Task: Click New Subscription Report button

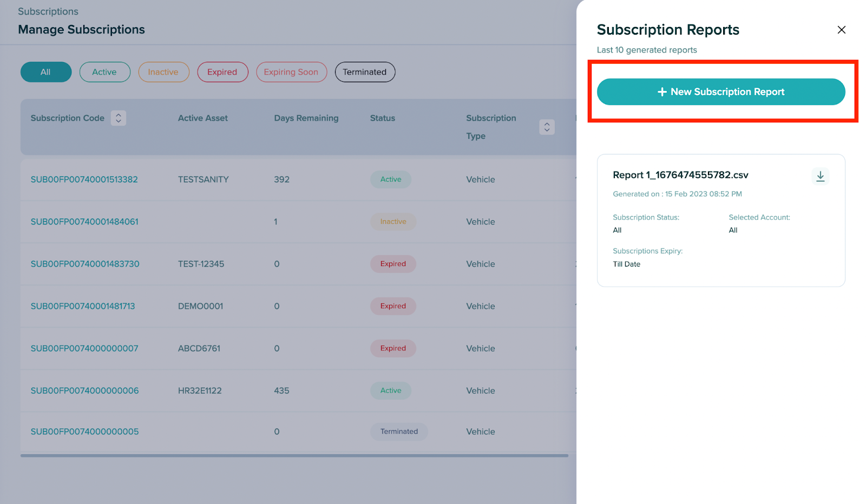Action: click(720, 92)
